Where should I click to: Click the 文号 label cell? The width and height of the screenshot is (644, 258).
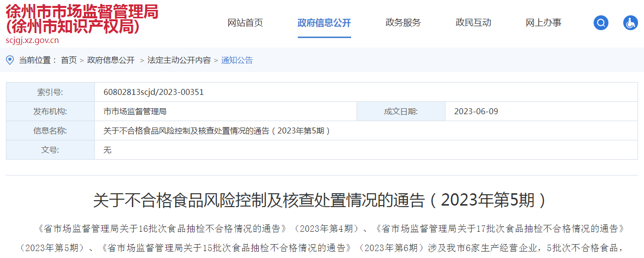tap(50, 150)
